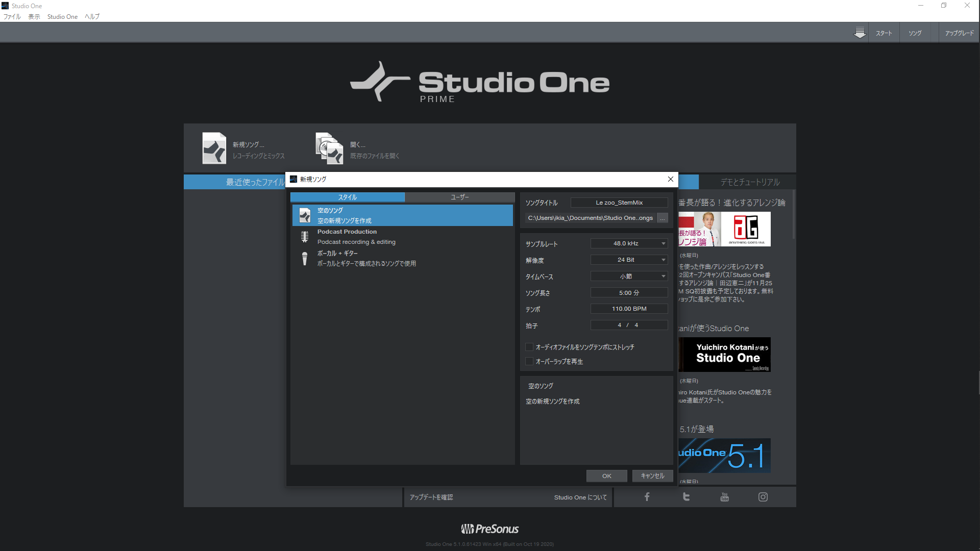Open the Yuichiro Kotani Studio One thumbnail

pyautogui.click(x=724, y=355)
